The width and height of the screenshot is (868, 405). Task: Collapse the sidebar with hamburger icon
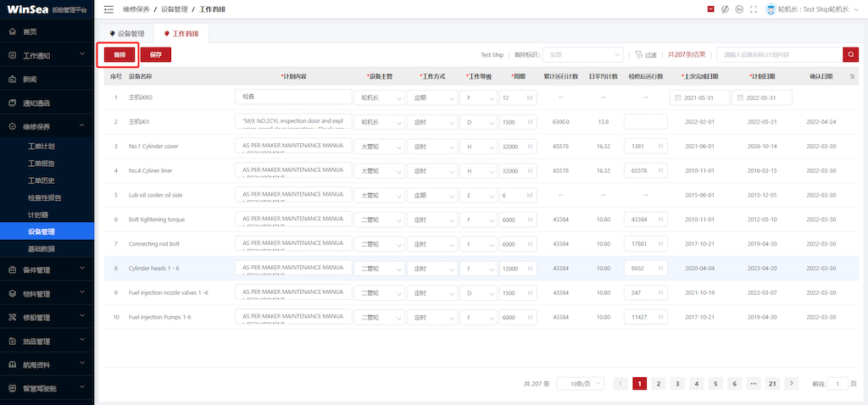point(109,9)
